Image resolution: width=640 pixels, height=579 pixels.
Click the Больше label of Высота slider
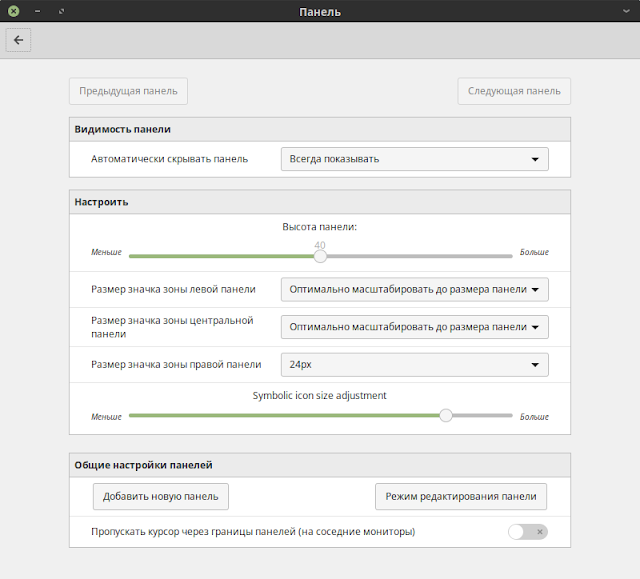(534, 252)
